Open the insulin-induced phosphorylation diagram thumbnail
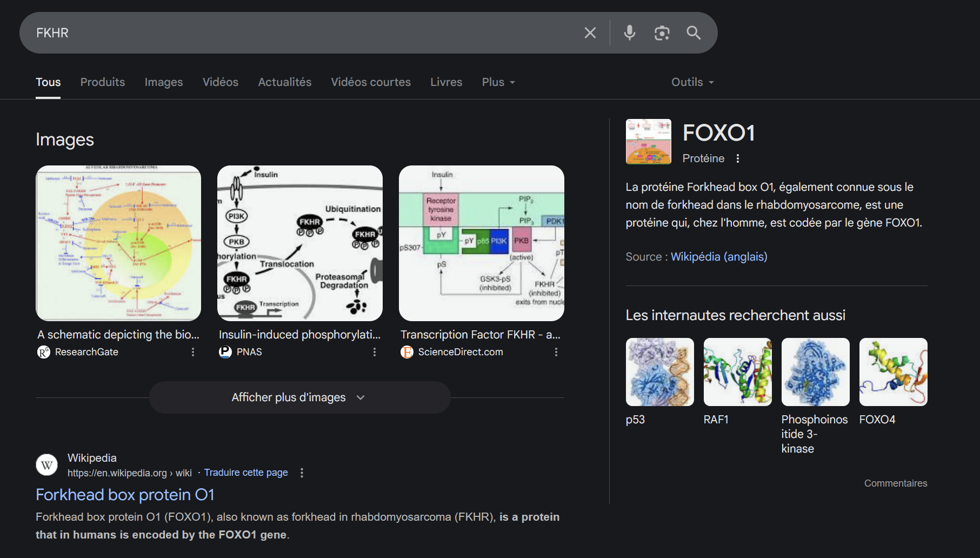The image size is (980, 558). click(300, 243)
